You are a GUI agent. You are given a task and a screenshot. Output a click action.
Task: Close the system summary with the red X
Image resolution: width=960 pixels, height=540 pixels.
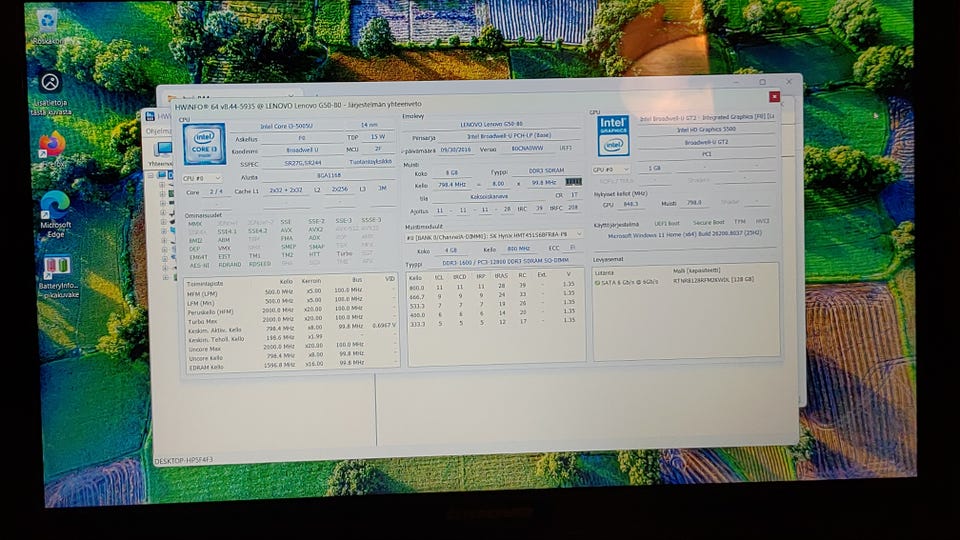774,97
